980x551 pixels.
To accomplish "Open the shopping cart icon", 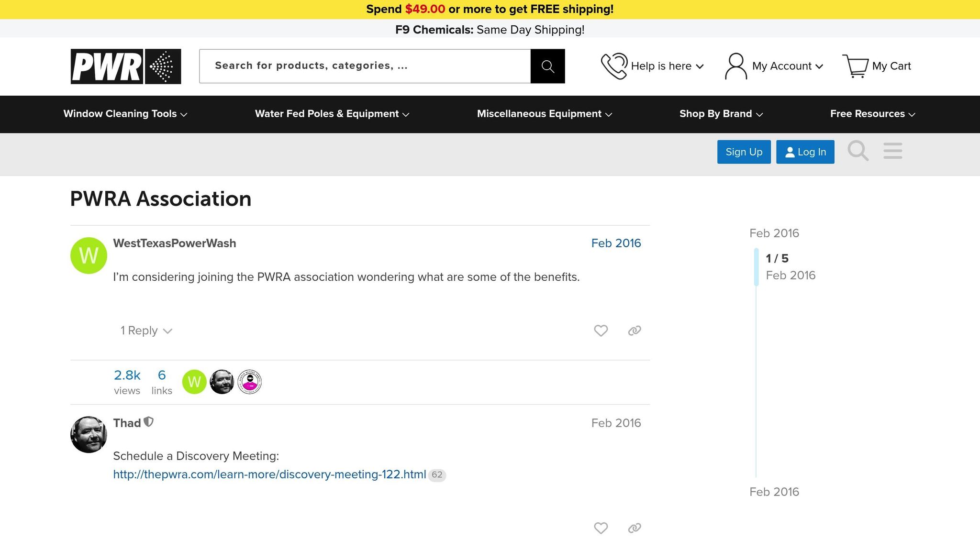I will [855, 66].
